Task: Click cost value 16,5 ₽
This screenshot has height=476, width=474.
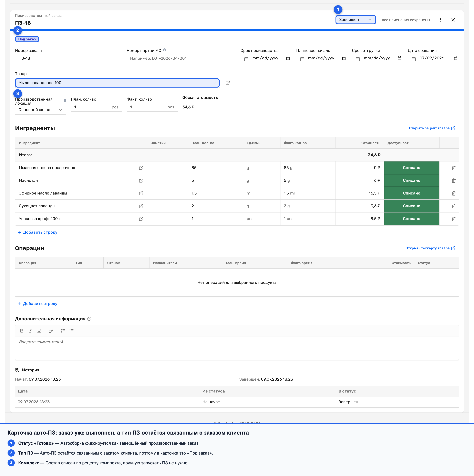Action: pos(374,193)
